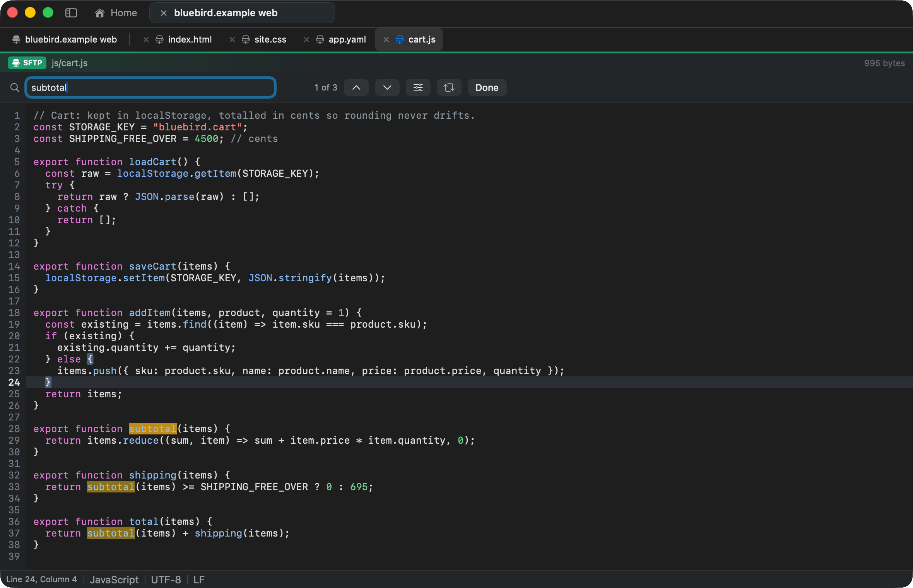This screenshot has height=588, width=913.
Task: Close the app.yaml tab
Action: coord(306,39)
